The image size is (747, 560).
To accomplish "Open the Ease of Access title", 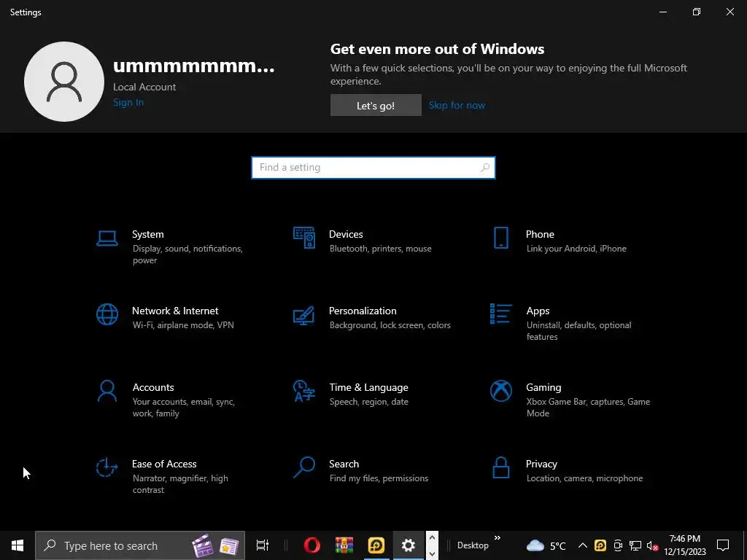I will pos(164,464).
